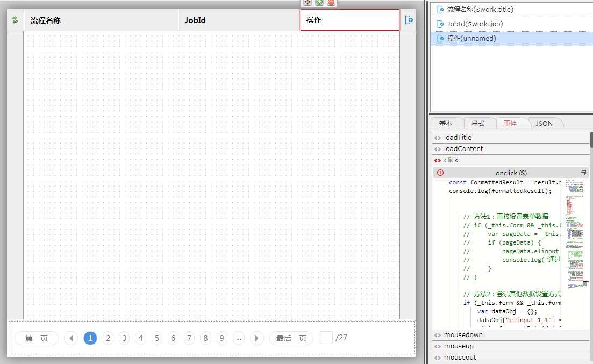Image resolution: width=593 pixels, height=364 pixels.
Task: Click the 方法1 comment line in code
Action: (506, 217)
